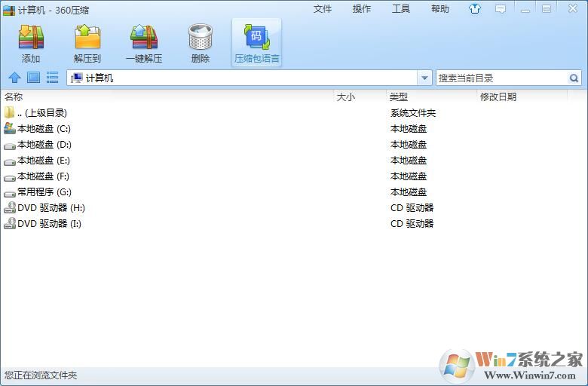588x386 pixels.
Task: Select the 本地磁盘 (E:) entry
Action: click(x=44, y=160)
